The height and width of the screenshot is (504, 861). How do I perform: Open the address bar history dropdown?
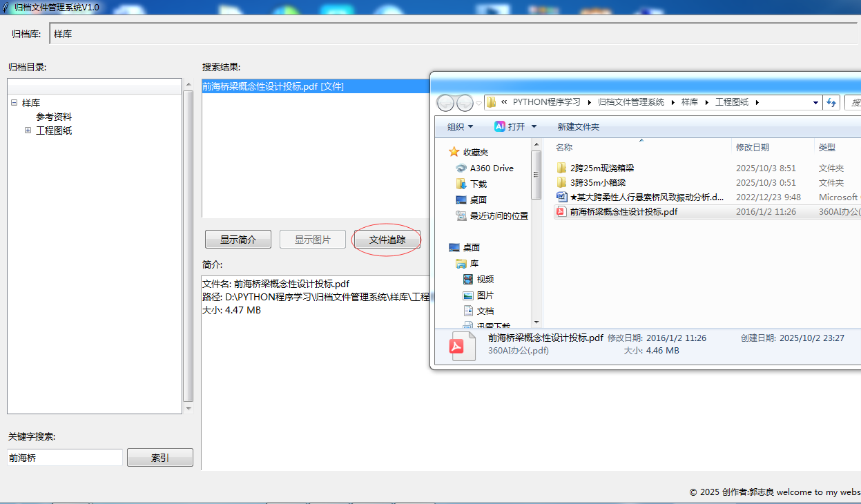tap(815, 103)
